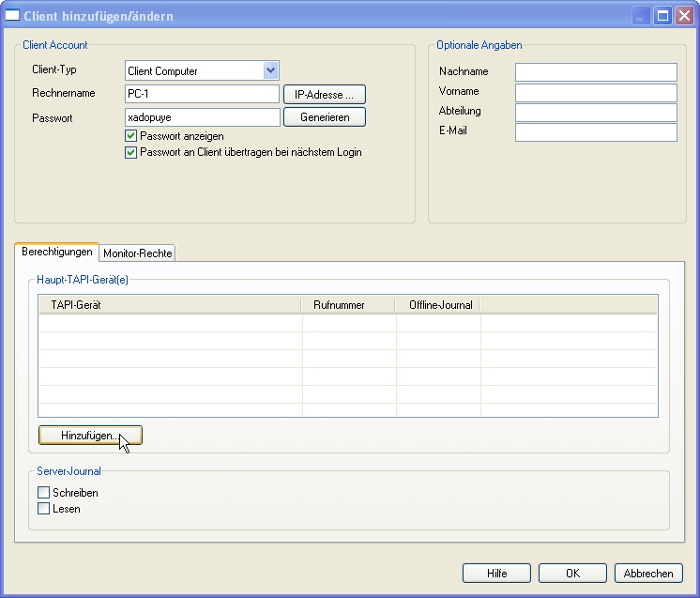
Task: Click the window icon in title bar
Action: tap(13, 16)
